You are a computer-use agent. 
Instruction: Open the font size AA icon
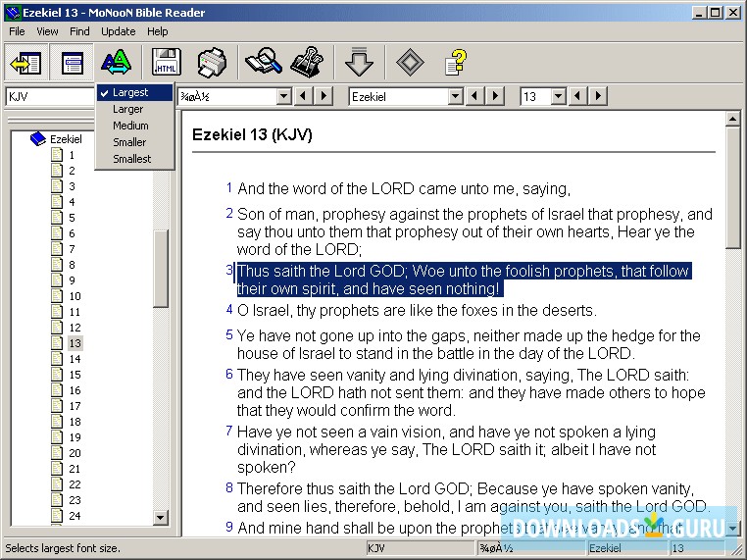[x=117, y=63]
